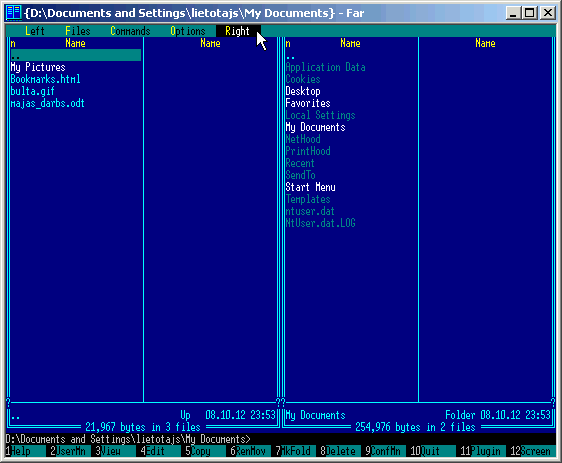Select majas_darbs.odt file
This screenshot has height=463, width=562.
(x=48, y=103)
